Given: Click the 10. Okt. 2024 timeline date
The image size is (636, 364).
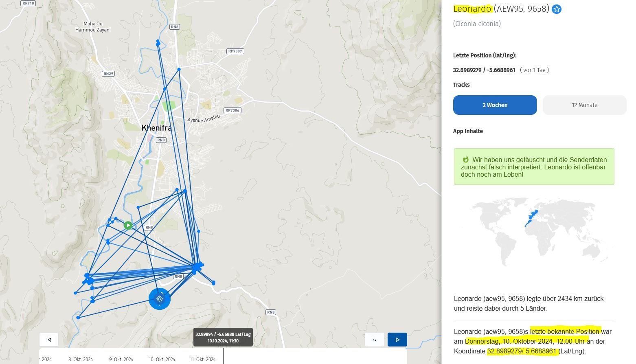Looking at the screenshot, I should (x=162, y=360).
